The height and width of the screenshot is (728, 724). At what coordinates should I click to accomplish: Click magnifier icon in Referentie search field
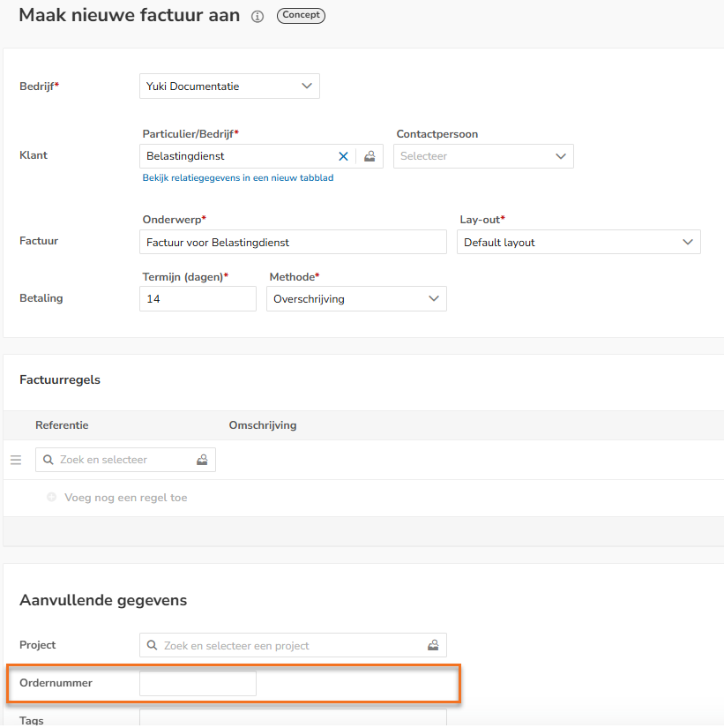pos(48,460)
